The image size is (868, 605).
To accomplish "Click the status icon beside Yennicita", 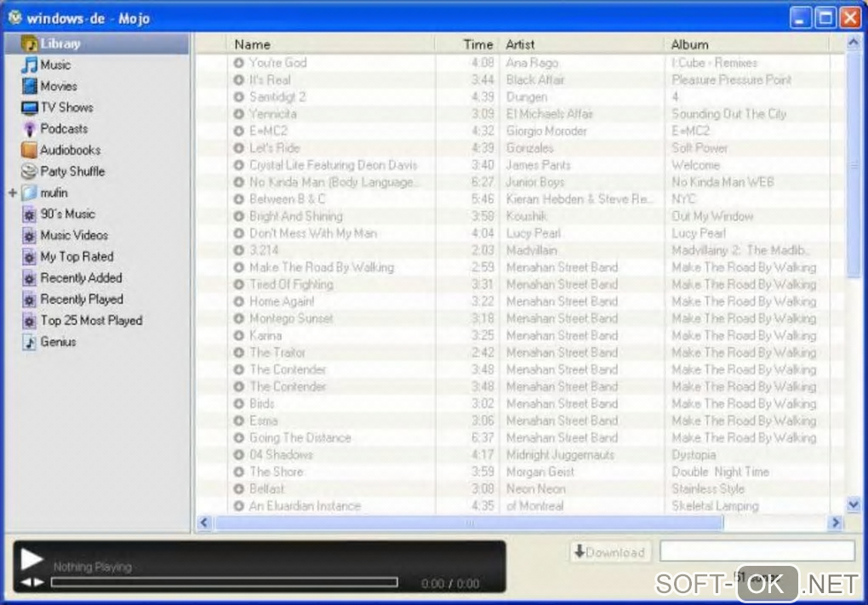I will [x=238, y=114].
